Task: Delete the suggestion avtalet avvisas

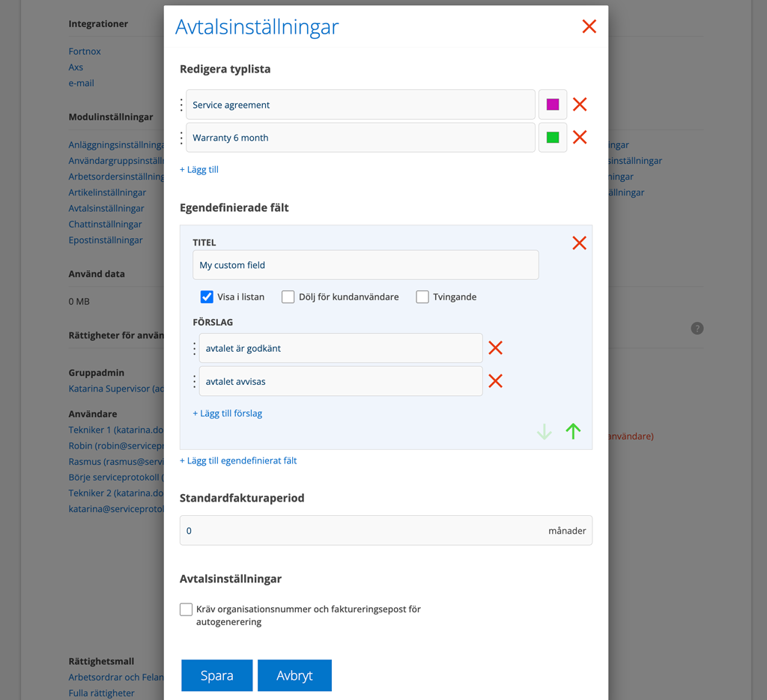Action: (x=496, y=381)
